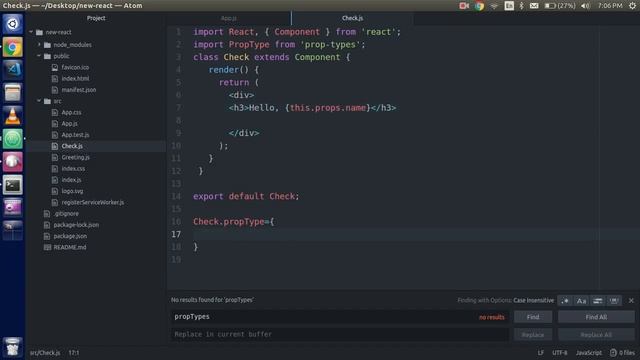The height and width of the screenshot is (360, 640).
Task: Close the find and replace panel
Action: [x=631, y=300]
